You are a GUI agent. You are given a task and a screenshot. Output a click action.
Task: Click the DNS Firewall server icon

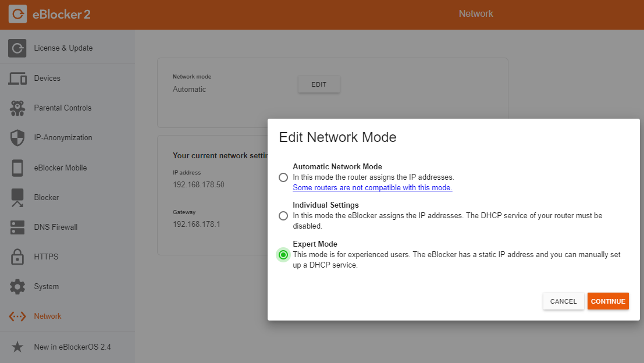pyautogui.click(x=17, y=227)
